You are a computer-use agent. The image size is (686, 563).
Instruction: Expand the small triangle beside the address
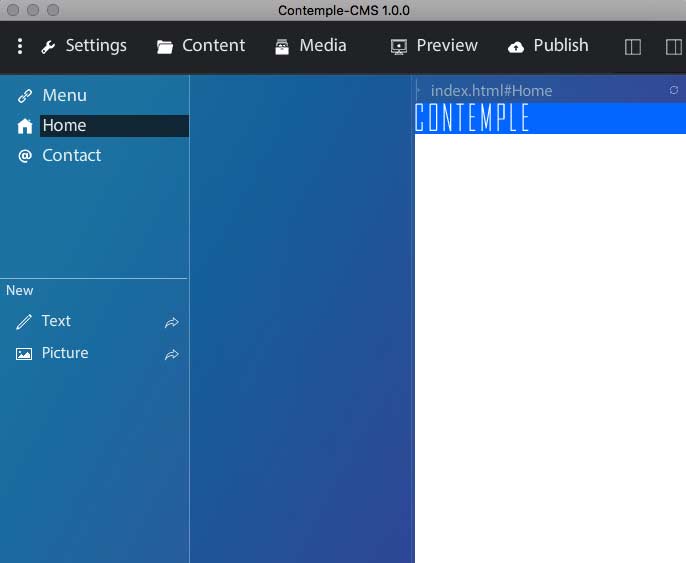[419, 91]
